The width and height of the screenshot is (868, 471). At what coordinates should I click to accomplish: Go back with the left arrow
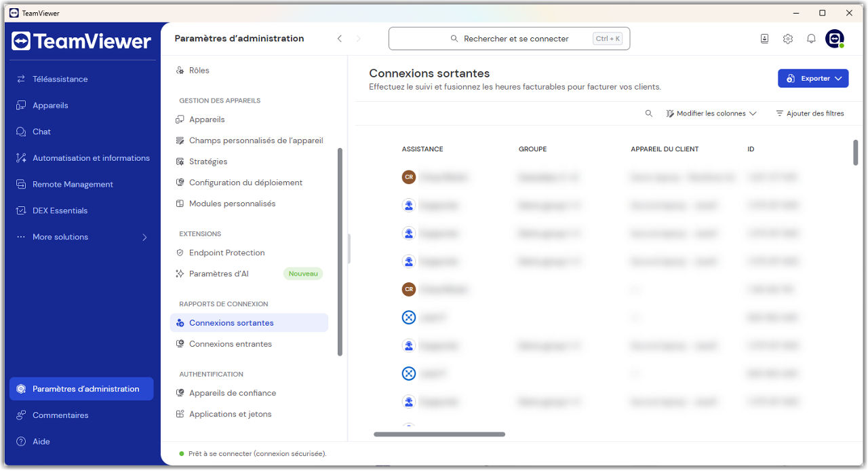point(340,39)
